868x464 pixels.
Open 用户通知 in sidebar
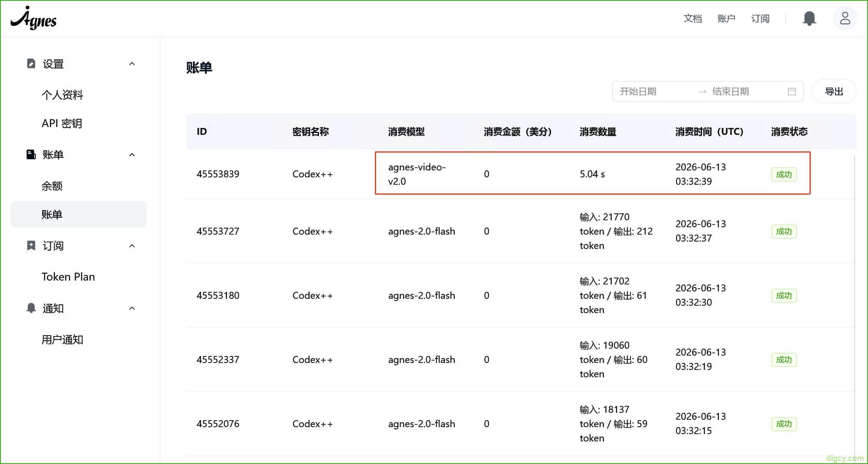(62, 340)
